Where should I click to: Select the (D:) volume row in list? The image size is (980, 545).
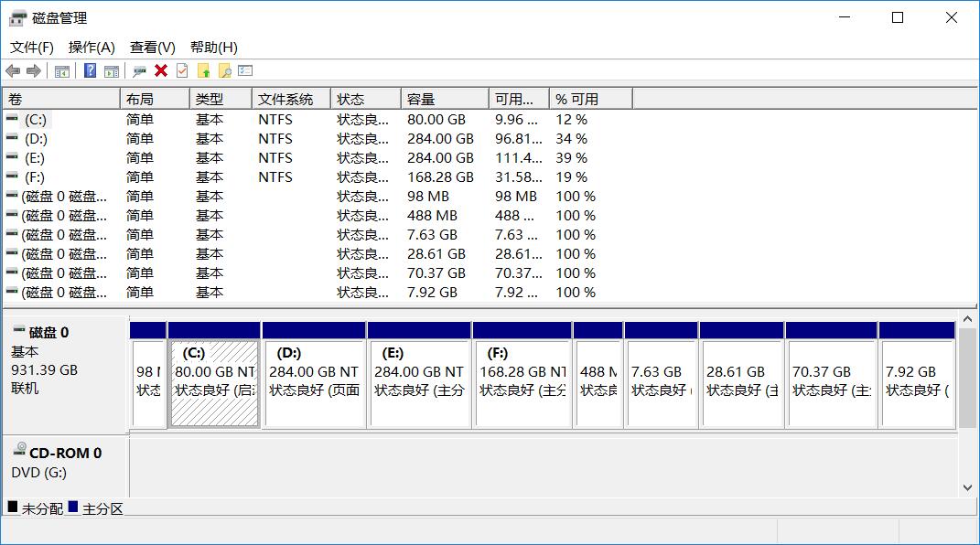[37, 139]
